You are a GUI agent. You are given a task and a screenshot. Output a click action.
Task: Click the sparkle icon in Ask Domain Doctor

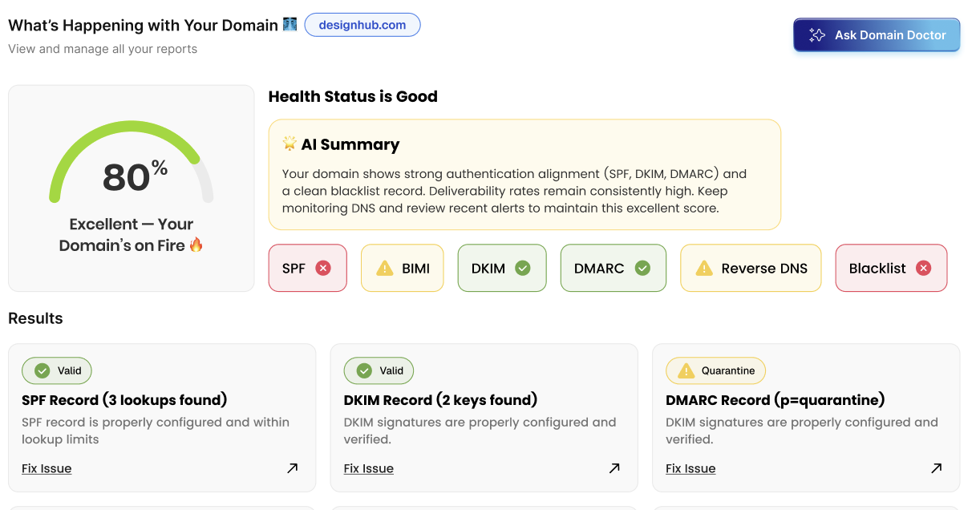pos(816,35)
